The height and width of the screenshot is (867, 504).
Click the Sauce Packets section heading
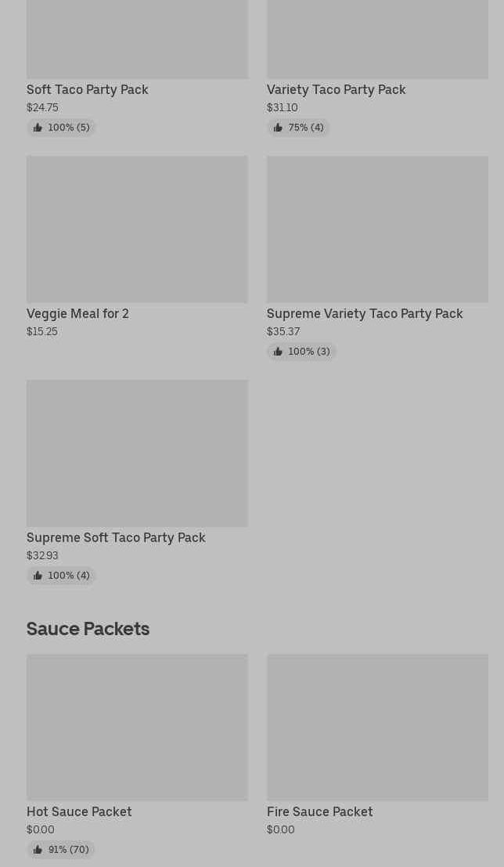88,628
